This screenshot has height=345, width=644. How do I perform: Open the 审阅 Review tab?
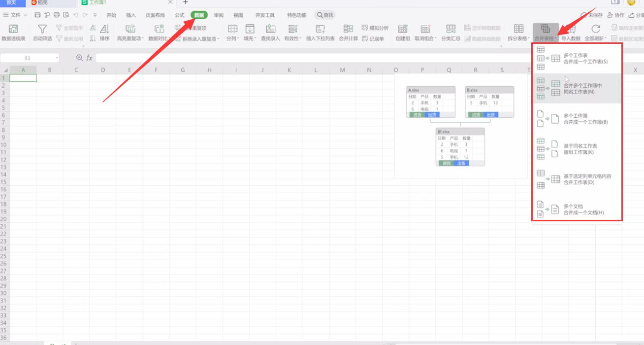[219, 15]
